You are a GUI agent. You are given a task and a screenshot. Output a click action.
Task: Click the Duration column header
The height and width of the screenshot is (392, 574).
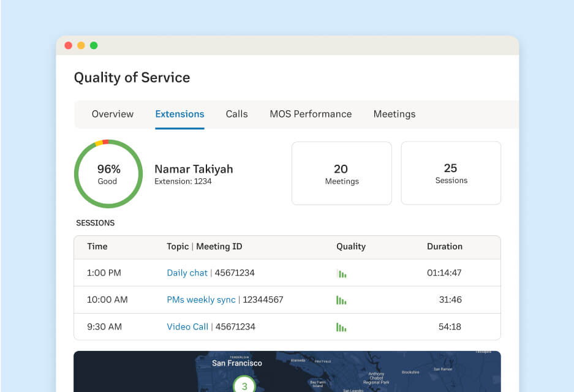(445, 247)
